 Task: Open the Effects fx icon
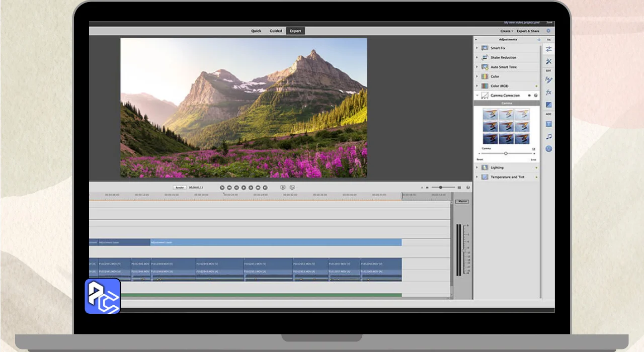pyautogui.click(x=548, y=93)
